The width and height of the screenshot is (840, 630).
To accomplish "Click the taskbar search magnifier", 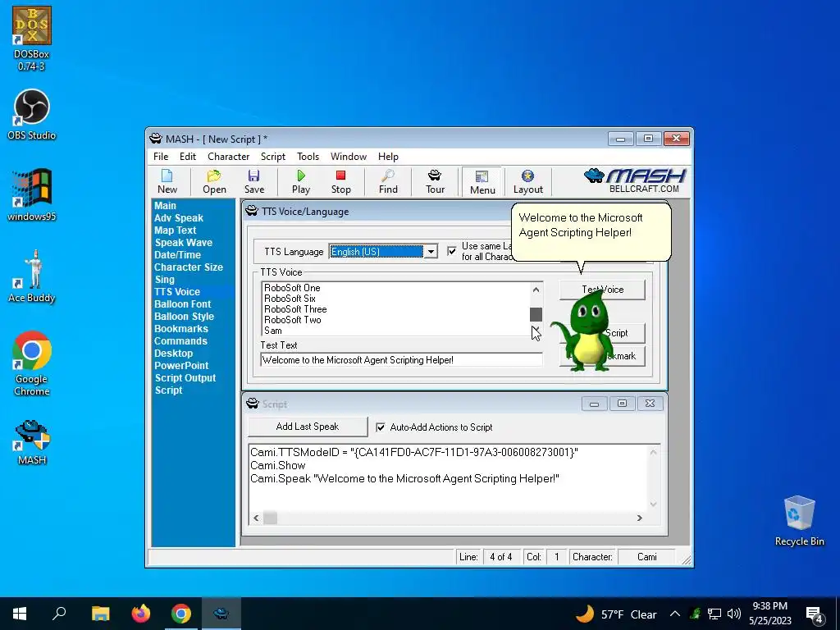I will click(x=59, y=614).
